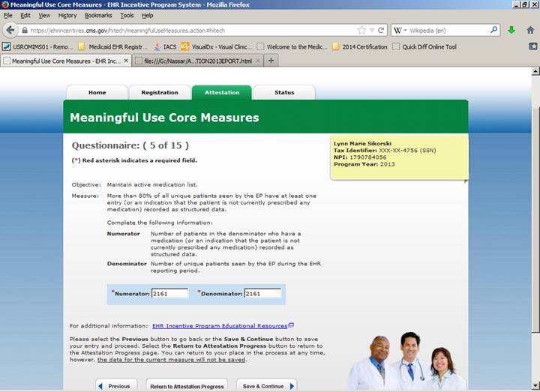
Task: Click the Return to Attestation Progress button
Action: click(x=187, y=386)
